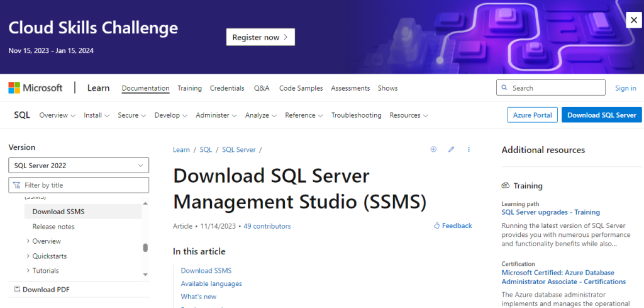
Task: Expand the Reference dropdown
Action: pos(304,115)
